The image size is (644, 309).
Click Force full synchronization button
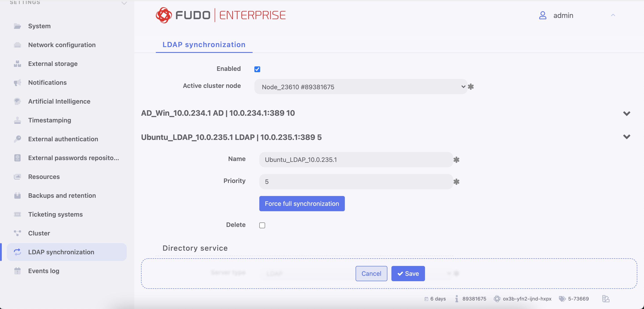[302, 203]
